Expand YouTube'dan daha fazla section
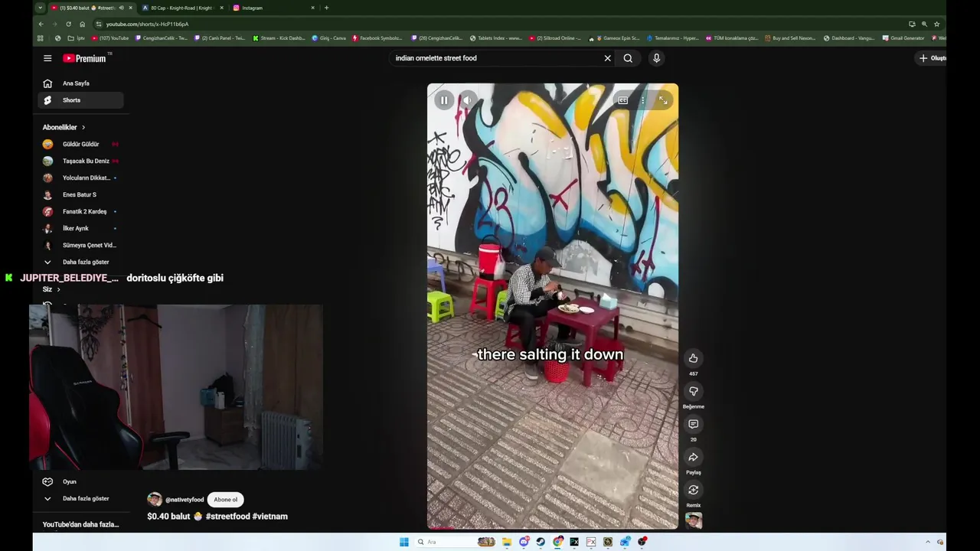 click(80, 524)
